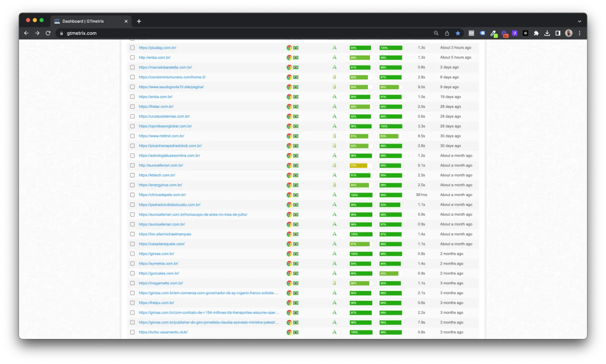Screen dimensions: 606x364
Task: Go forward to the next page
Action: coord(37,33)
